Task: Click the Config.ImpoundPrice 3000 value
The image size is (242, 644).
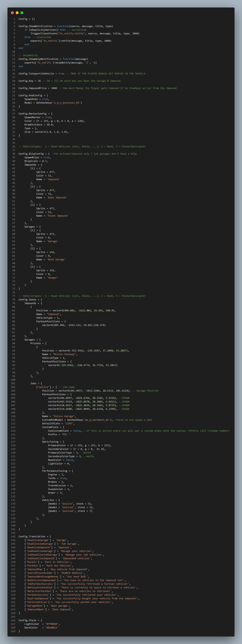Action: tap(54, 88)
